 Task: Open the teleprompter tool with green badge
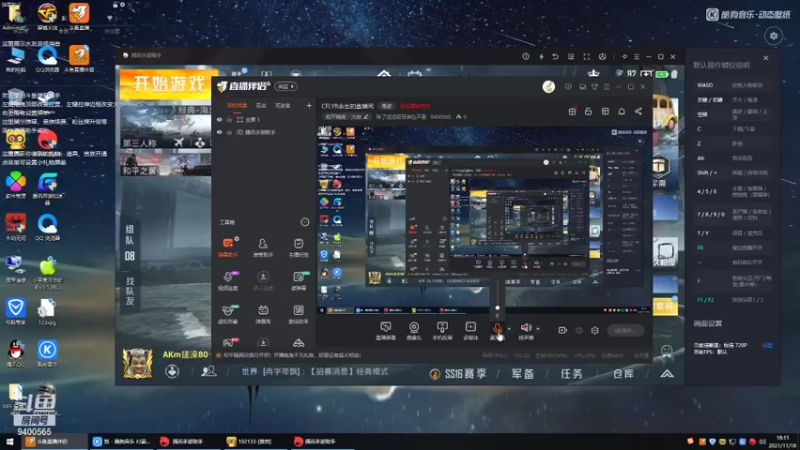298,281
